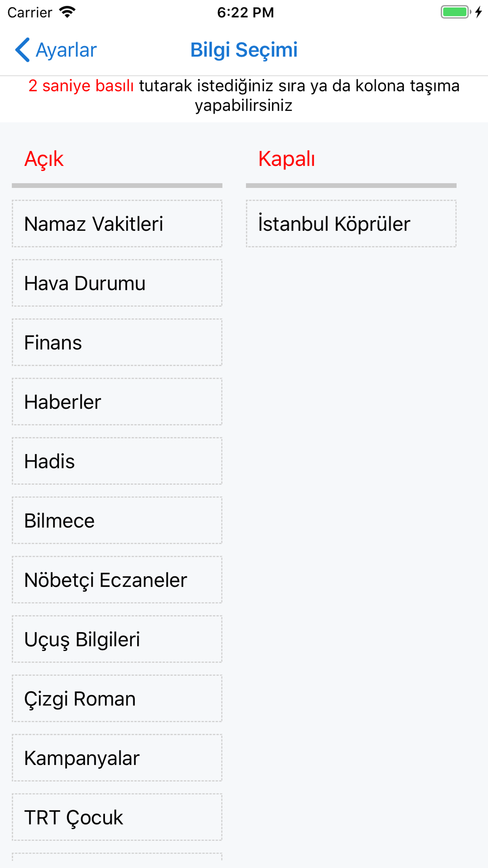Tap the 2 saniye basılı instruction text
Viewport: 488px width, 868px height.
pyautogui.click(x=81, y=86)
